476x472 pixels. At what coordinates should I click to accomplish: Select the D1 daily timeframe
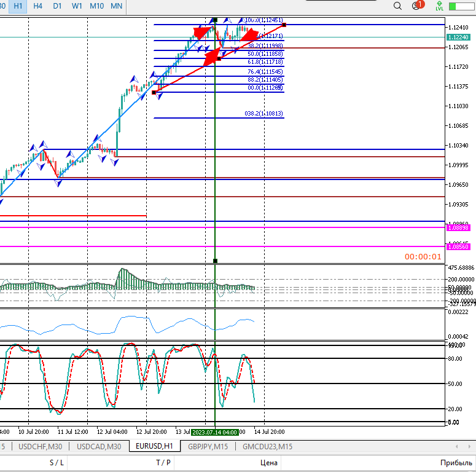57,6
